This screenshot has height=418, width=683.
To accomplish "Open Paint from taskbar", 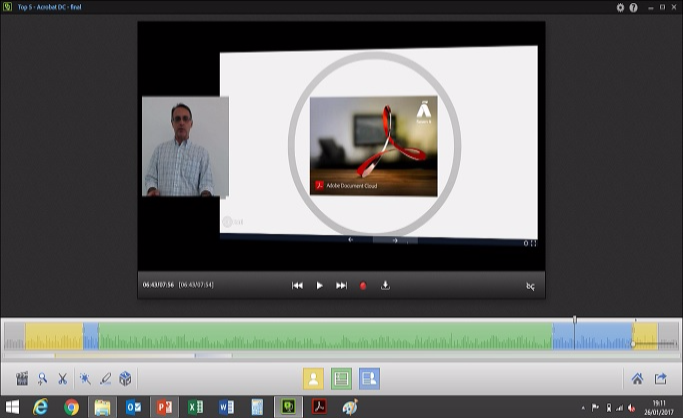I will 350,408.
